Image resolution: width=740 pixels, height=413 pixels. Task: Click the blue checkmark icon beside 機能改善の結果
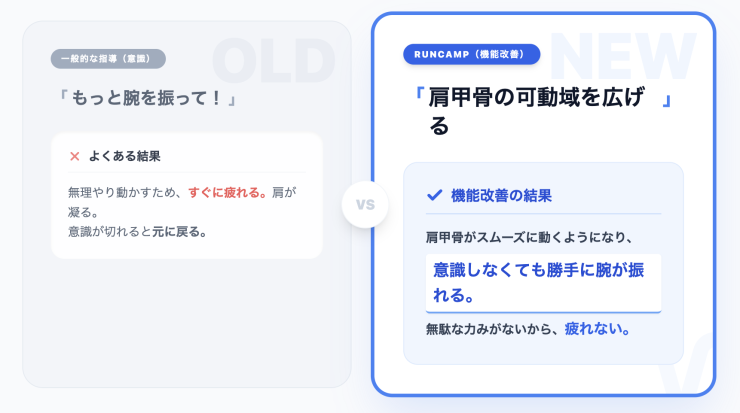pyautogui.click(x=434, y=195)
